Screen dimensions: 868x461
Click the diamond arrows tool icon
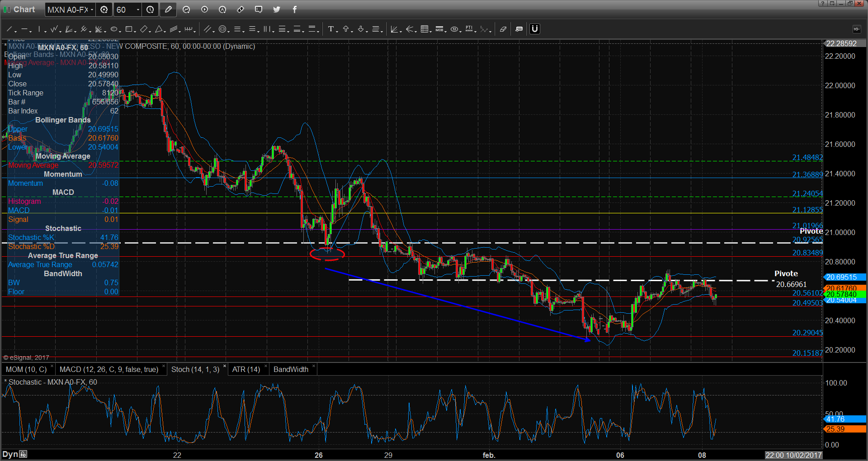pyautogui.click(x=241, y=9)
